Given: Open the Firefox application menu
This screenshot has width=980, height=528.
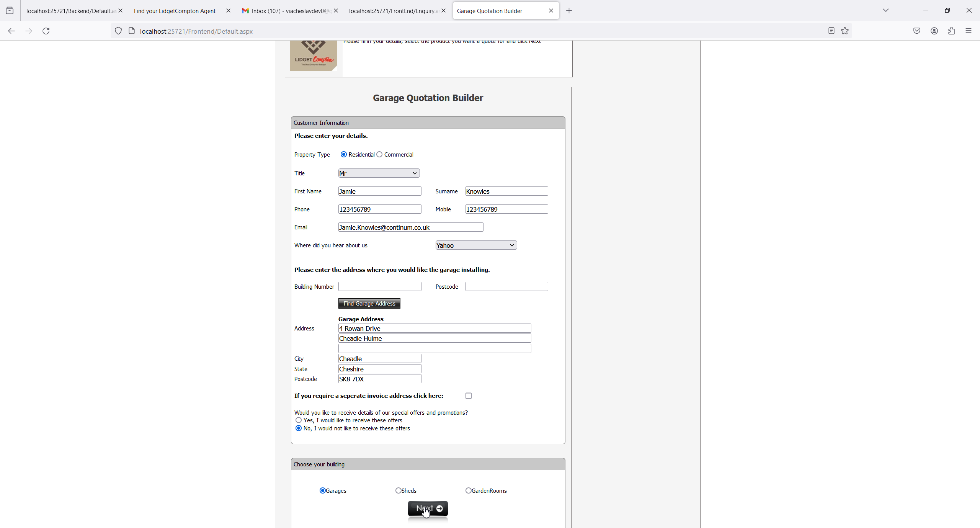Looking at the screenshot, I should click(x=969, y=31).
